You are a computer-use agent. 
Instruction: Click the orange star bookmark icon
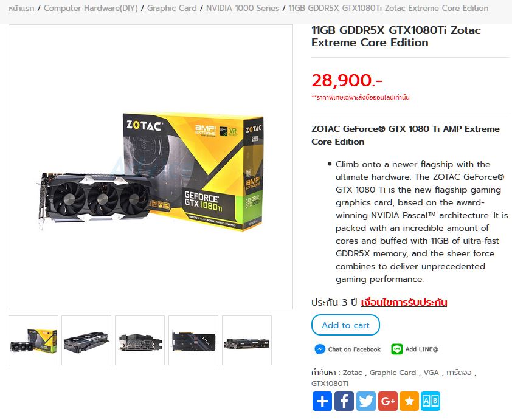point(409,401)
